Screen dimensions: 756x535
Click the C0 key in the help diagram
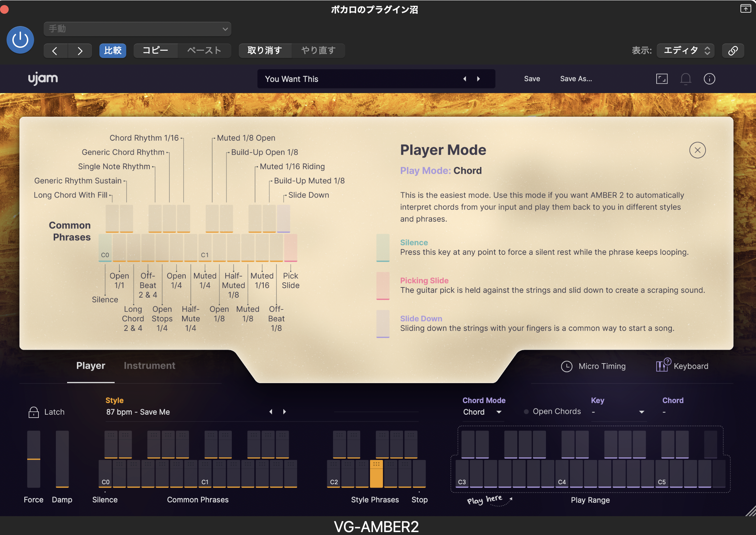(x=105, y=248)
